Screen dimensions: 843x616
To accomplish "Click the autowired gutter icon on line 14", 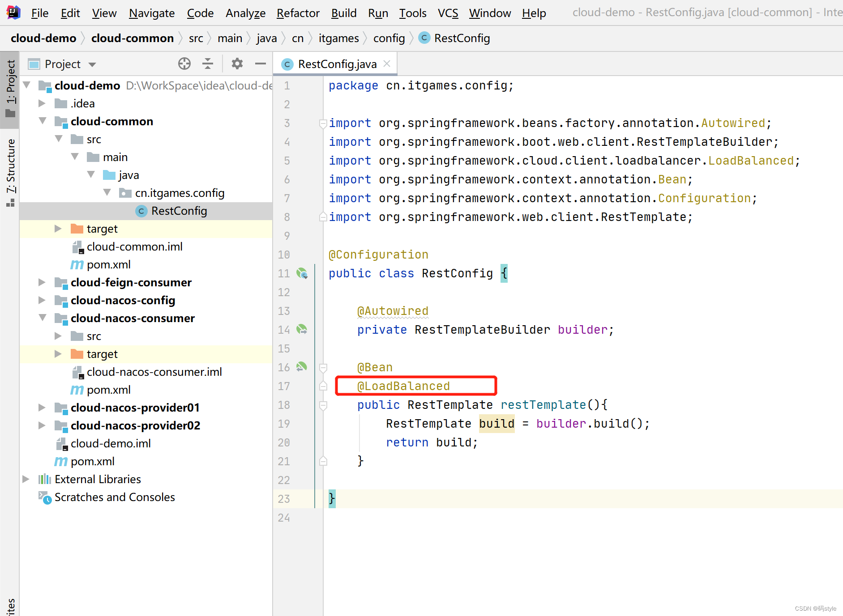I will coord(302,330).
